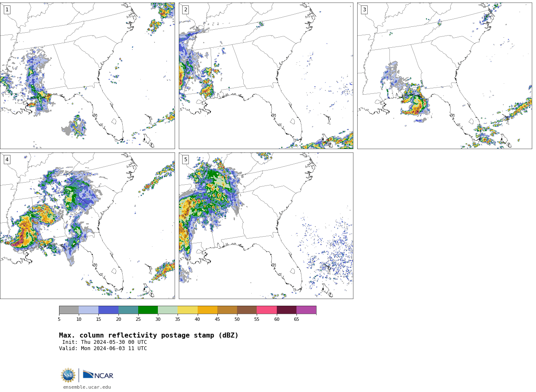Select the pale green 30-35 dBZ swatch
Viewport: 536px width, 392px height.
click(x=167, y=310)
